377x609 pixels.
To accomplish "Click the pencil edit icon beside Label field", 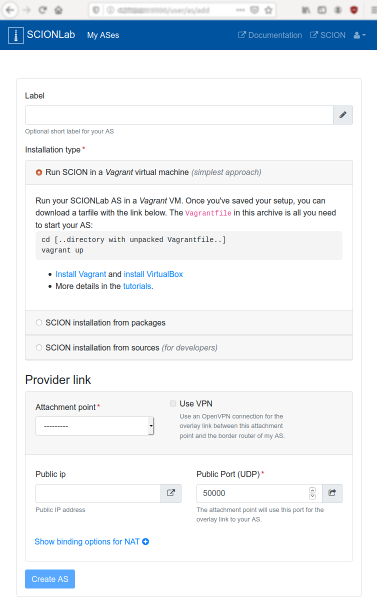I will click(343, 115).
